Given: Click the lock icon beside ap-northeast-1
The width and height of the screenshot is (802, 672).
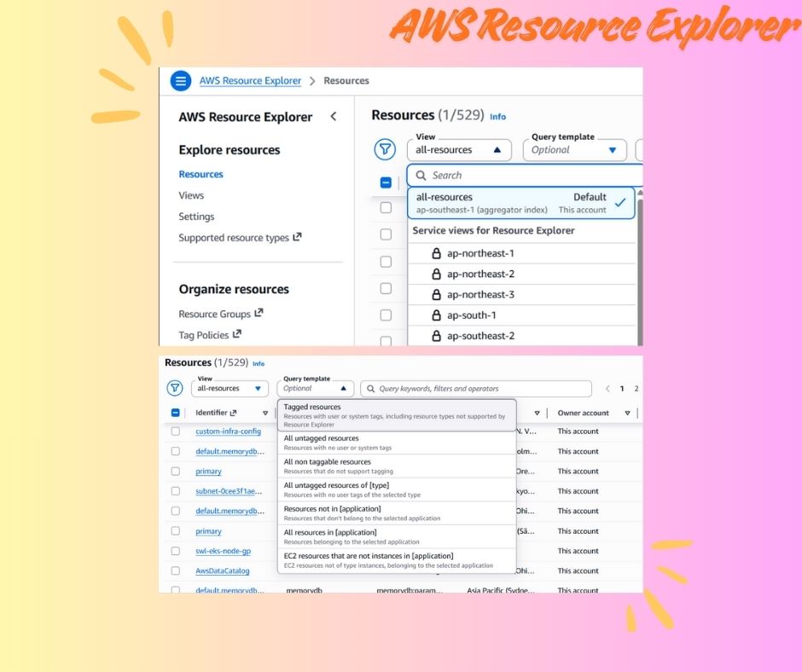Looking at the screenshot, I should pyautogui.click(x=436, y=253).
